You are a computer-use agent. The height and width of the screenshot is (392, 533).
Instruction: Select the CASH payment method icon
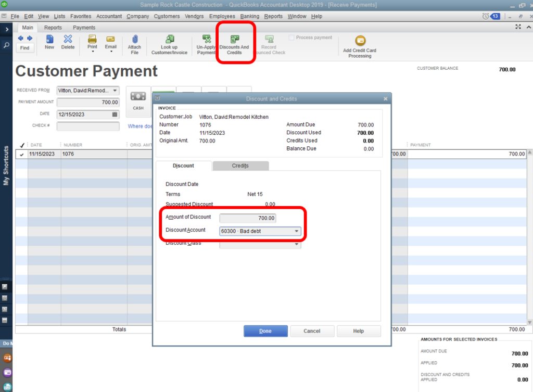(138, 100)
